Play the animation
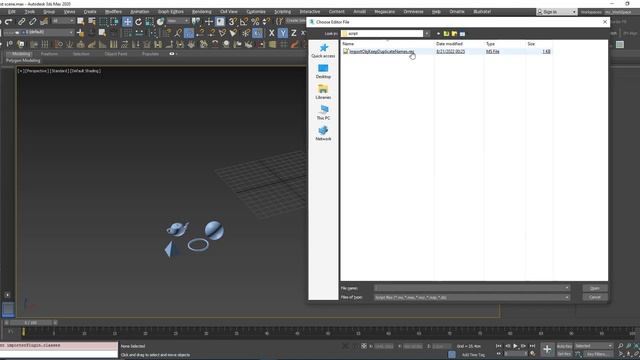Viewport: 640px width, 360px height. (x=515, y=346)
